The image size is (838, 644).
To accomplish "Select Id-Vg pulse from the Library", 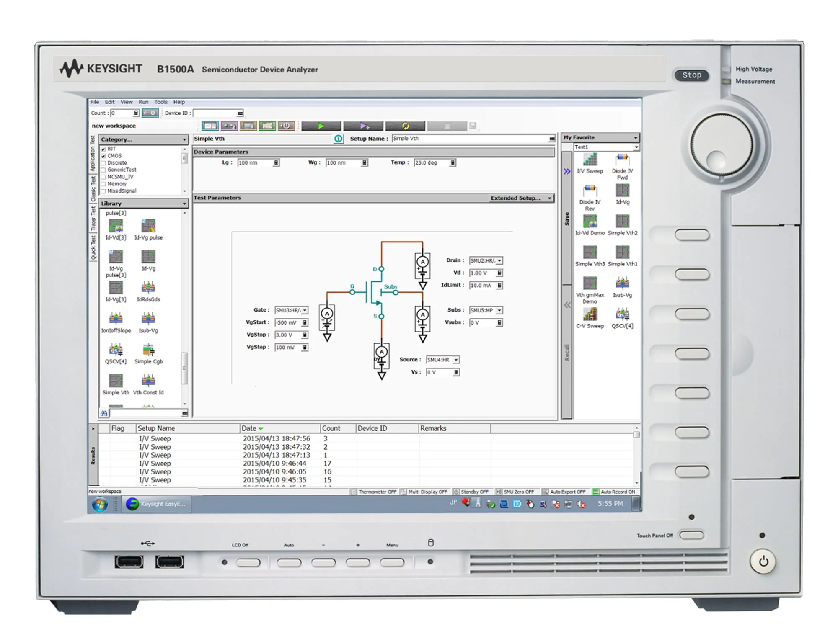I will [147, 226].
